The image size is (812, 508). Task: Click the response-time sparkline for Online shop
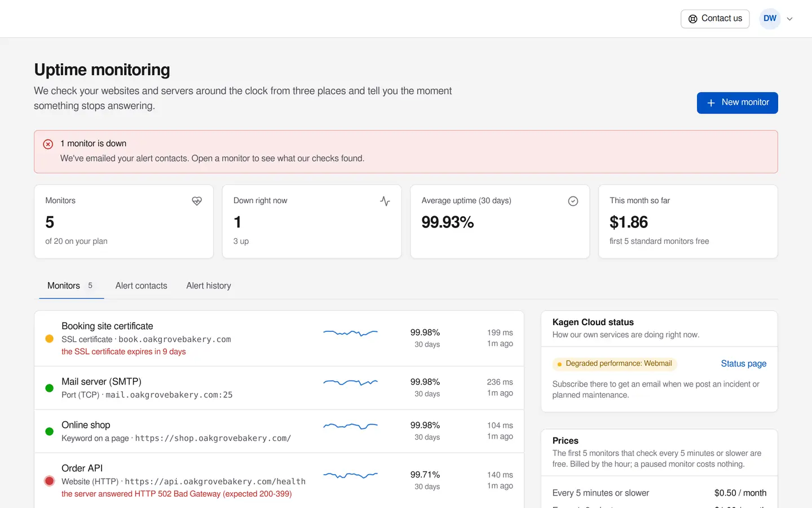(351, 426)
